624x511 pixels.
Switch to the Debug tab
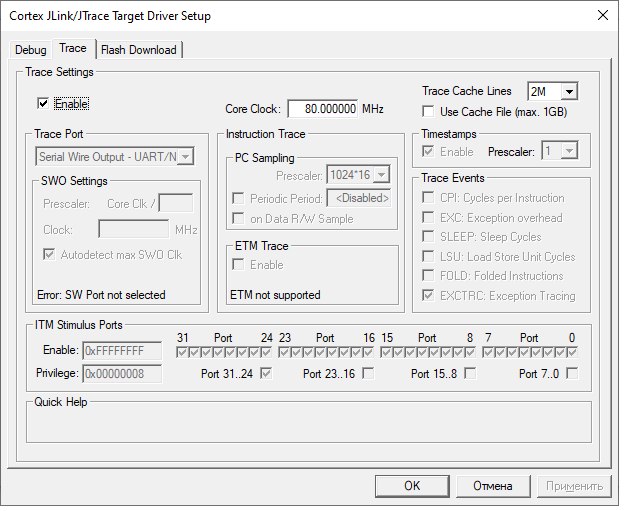point(30,50)
